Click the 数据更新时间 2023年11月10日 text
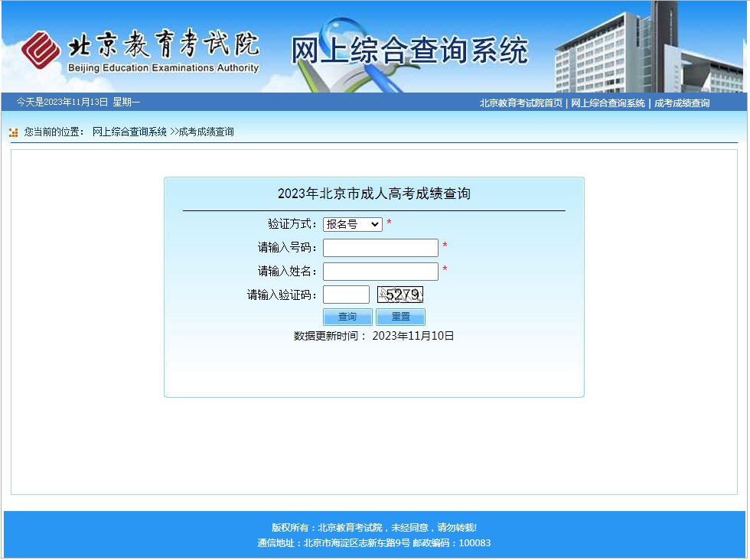This screenshot has width=750, height=560. [373, 336]
